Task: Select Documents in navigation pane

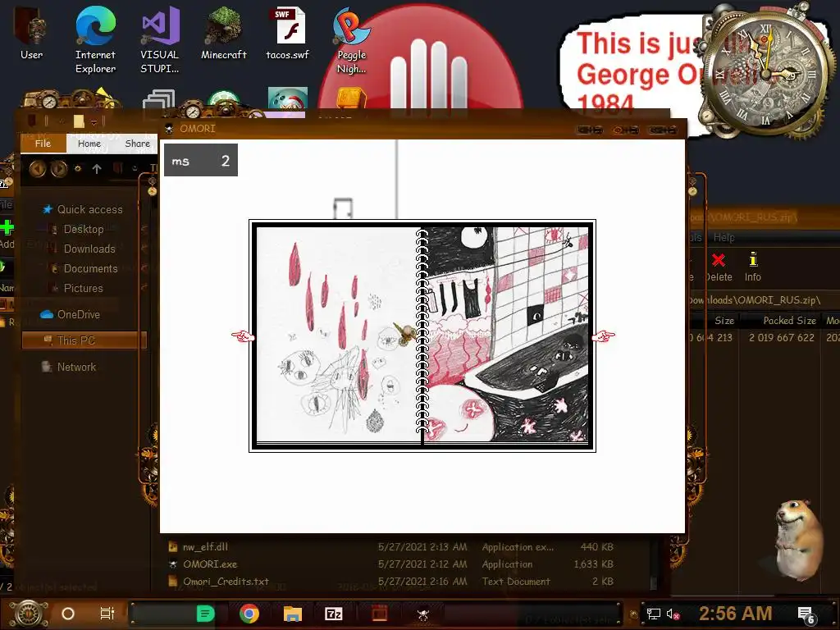Action: [90, 269]
